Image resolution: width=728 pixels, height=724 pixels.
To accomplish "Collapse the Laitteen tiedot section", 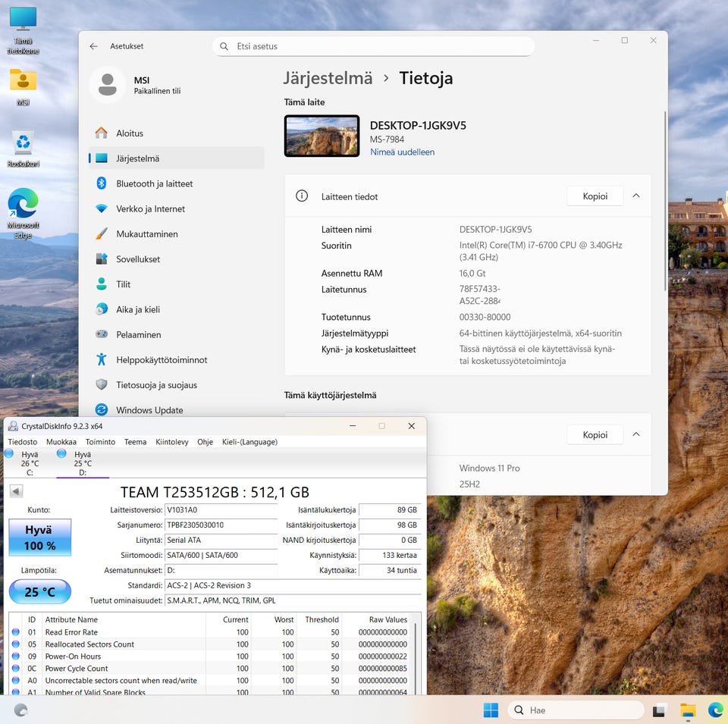I will pyautogui.click(x=636, y=196).
